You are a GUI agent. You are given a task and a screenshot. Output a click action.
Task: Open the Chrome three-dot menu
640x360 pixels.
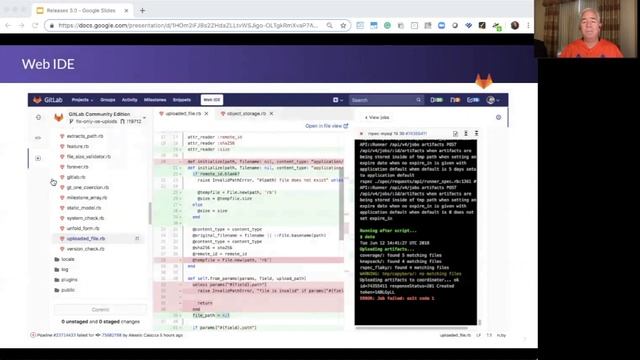coord(528,25)
